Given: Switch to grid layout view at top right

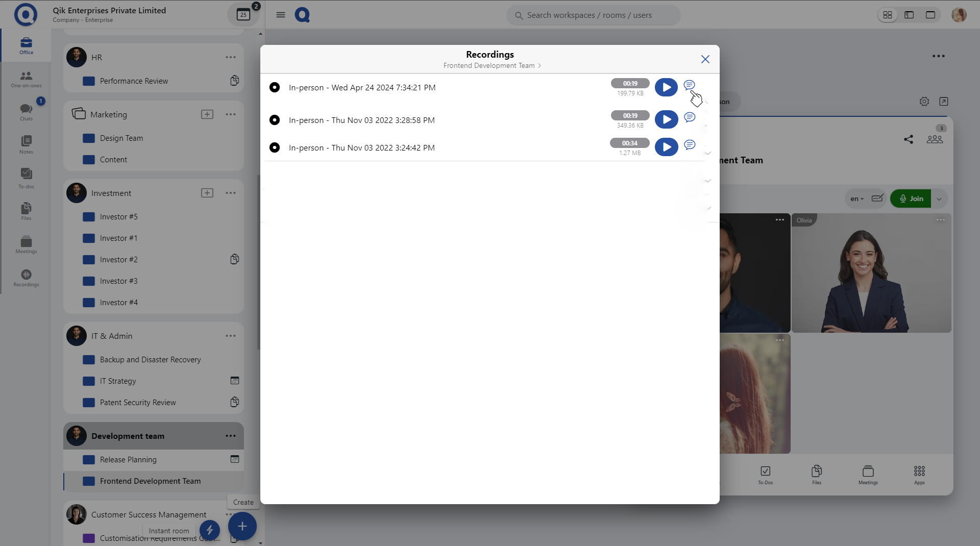Looking at the screenshot, I should pos(887,15).
